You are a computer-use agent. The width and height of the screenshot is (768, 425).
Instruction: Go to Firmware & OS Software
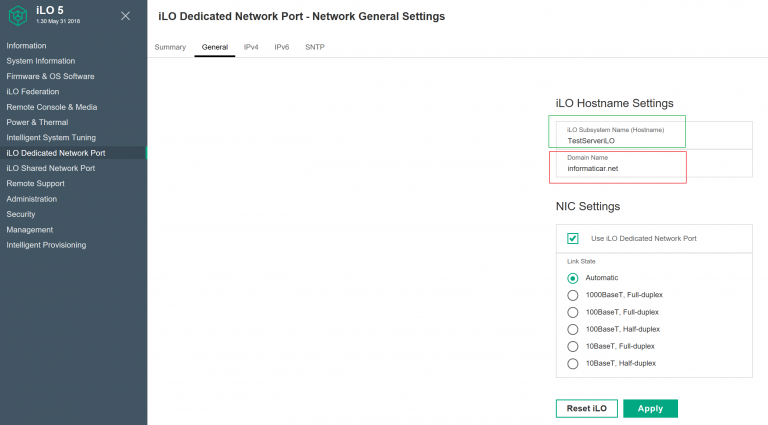pos(50,76)
